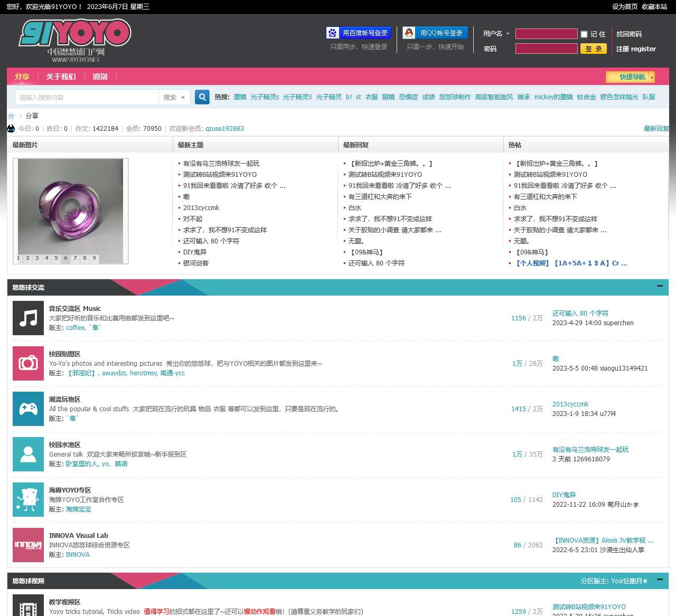Open hot thread 关于胶贴的小调查
676x616 pixels.
(x=560, y=230)
